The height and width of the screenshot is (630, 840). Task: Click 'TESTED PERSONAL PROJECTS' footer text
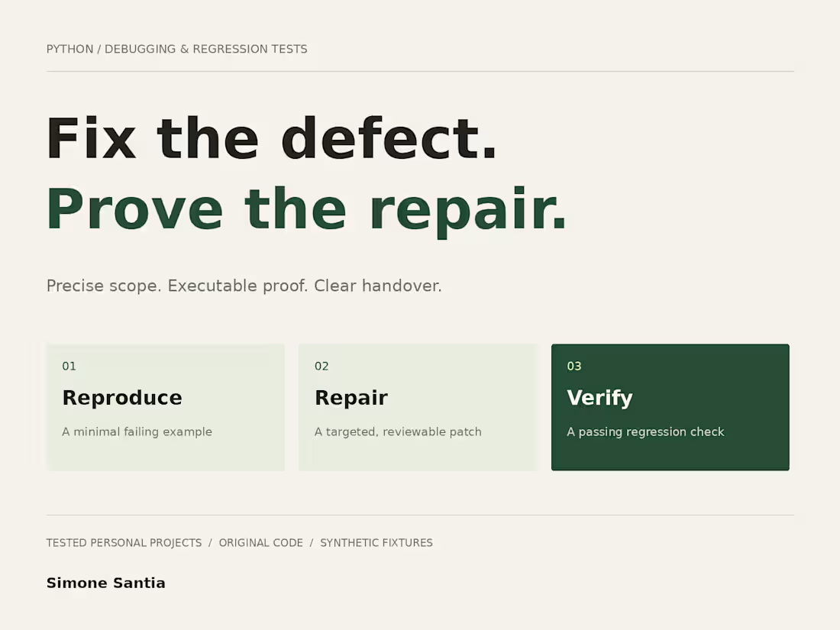pos(124,543)
